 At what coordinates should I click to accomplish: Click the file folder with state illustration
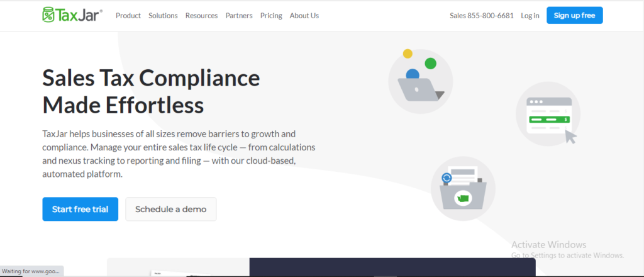[463, 189]
